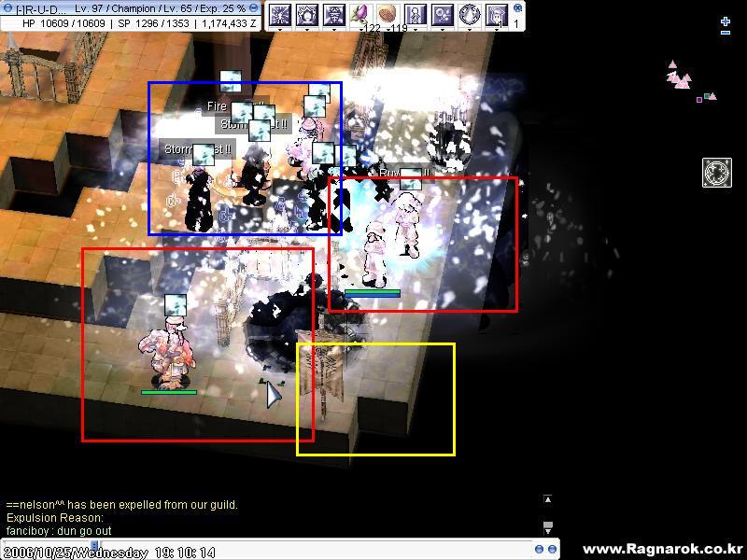Image resolution: width=747 pixels, height=560 pixels.
Task: Open dropdown arrow under first hotbar slot
Action: 280,30
